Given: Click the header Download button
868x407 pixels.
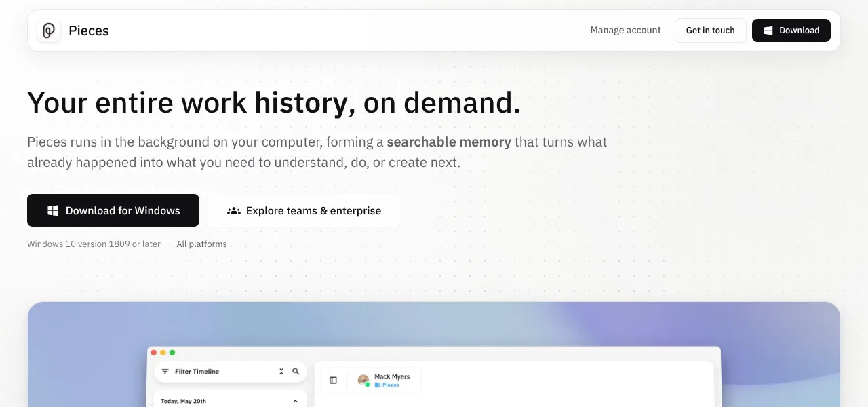Looking at the screenshot, I should pyautogui.click(x=791, y=31).
